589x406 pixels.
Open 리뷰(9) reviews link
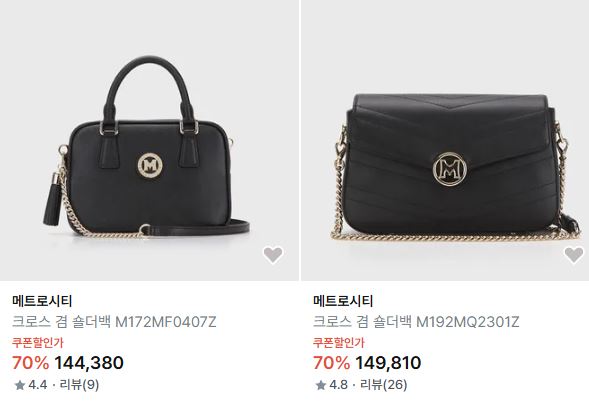pyautogui.click(x=79, y=385)
